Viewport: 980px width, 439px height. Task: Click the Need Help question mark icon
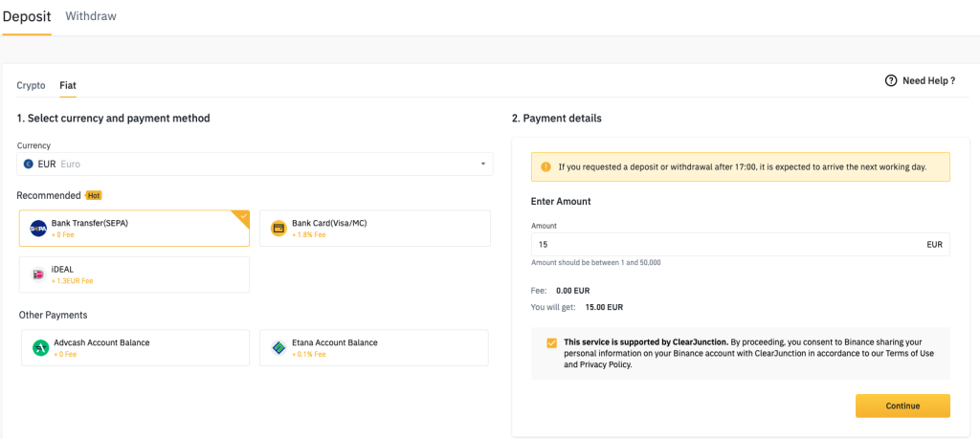pos(891,81)
